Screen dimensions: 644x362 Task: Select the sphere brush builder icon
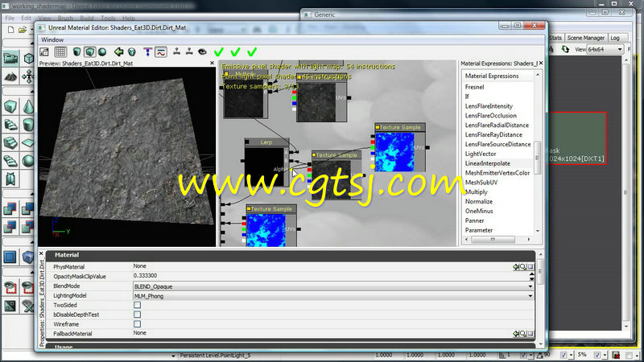[x=28, y=160]
